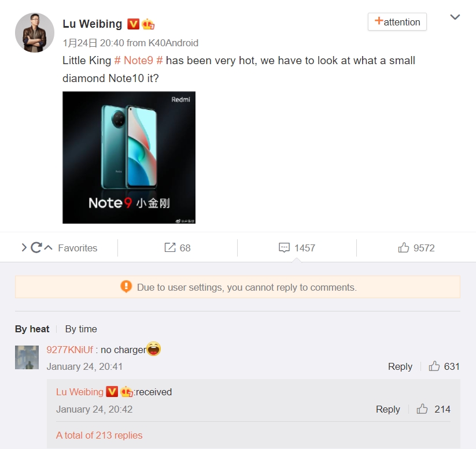Open user 9277KNiUf's profile link
Screen dimensions: 476x449
(69, 350)
